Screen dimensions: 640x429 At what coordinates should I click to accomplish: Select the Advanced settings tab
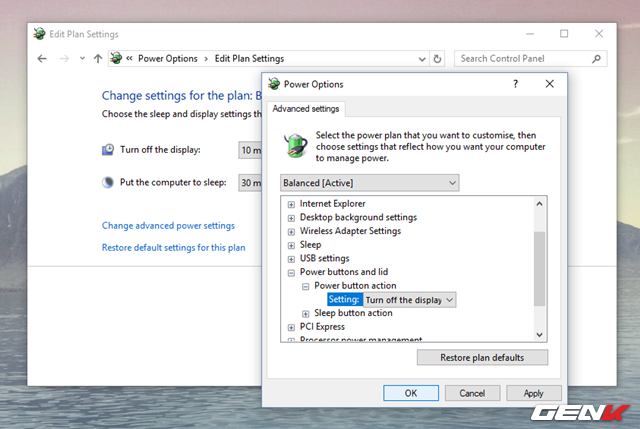[x=306, y=109]
